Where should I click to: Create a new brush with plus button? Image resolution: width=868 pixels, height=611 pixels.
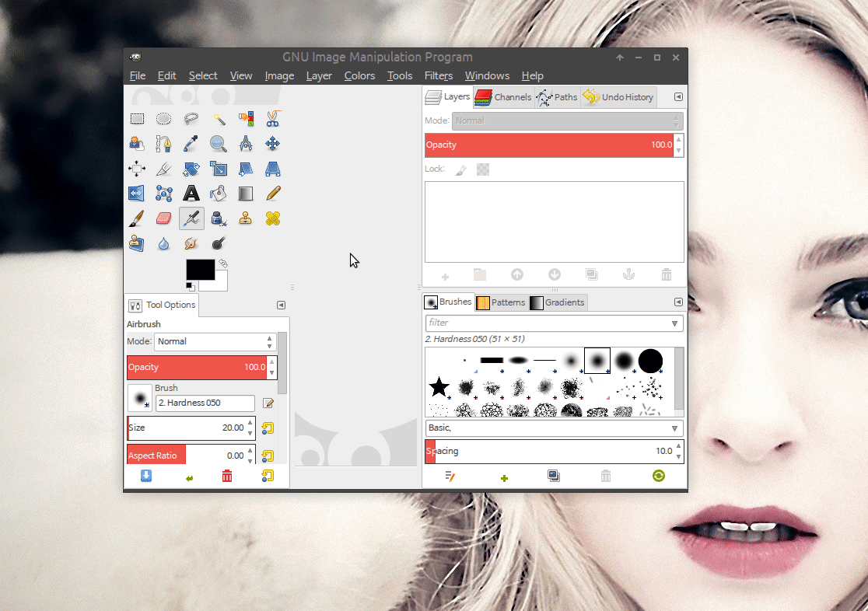[x=504, y=478]
